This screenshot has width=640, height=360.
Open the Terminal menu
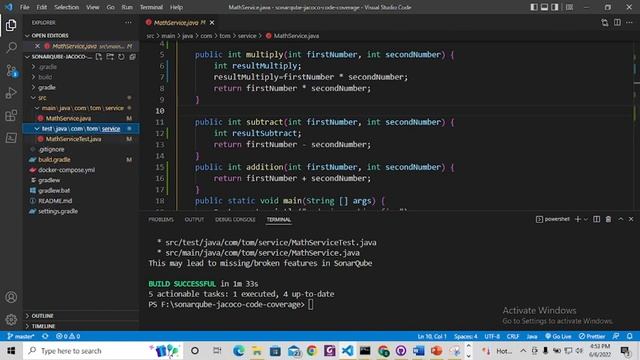(x=151, y=7)
